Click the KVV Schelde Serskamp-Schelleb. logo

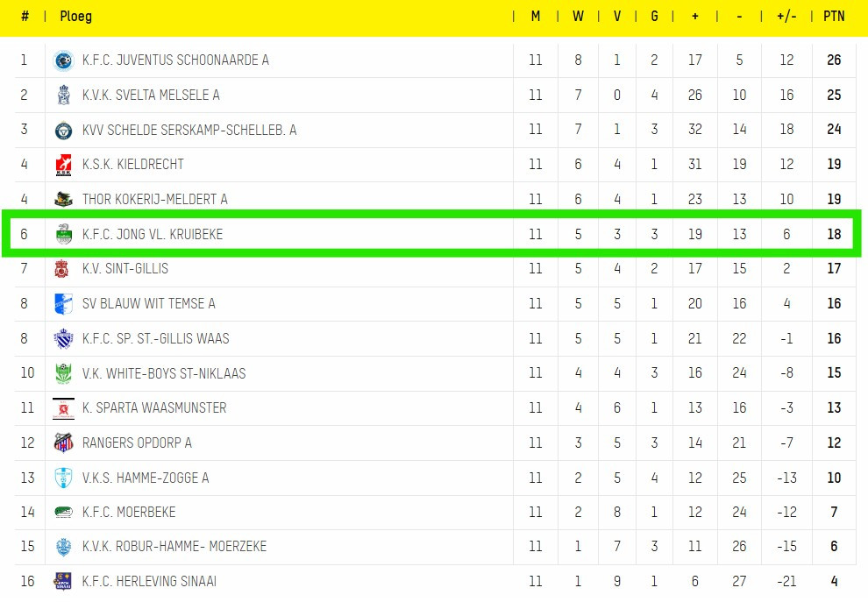63,130
